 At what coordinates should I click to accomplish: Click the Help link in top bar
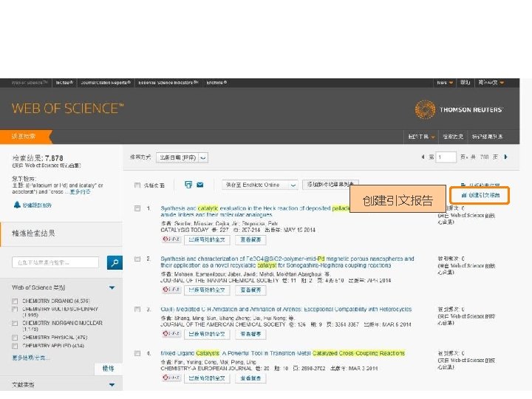[x=465, y=83]
